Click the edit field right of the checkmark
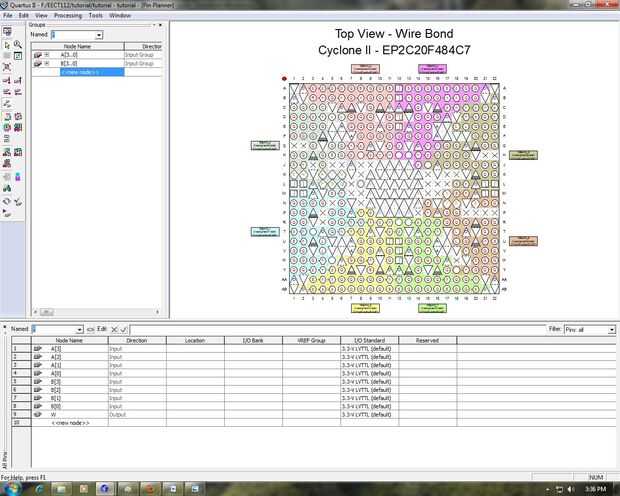The image size is (620, 496). [337, 329]
